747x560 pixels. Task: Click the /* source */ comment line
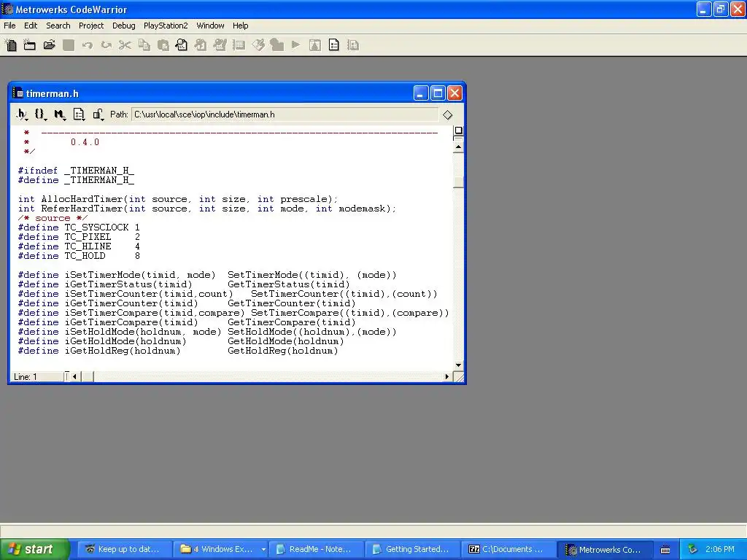point(53,218)
